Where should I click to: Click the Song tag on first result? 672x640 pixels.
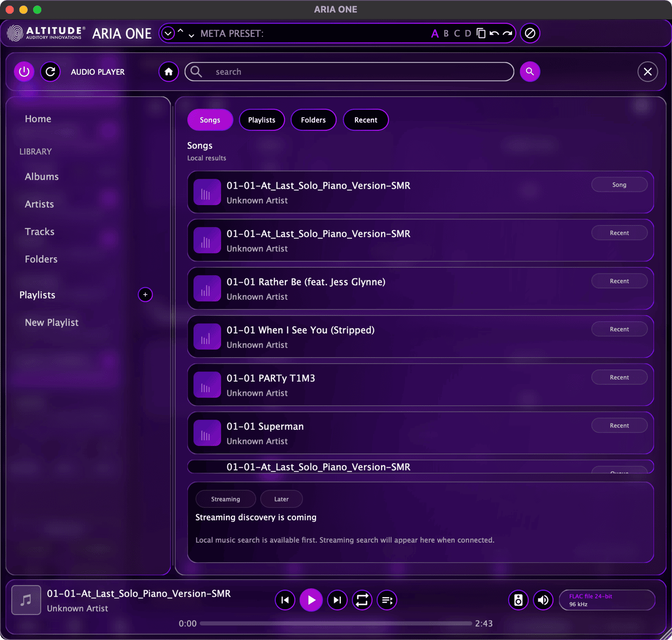click(x=619, y=185)
